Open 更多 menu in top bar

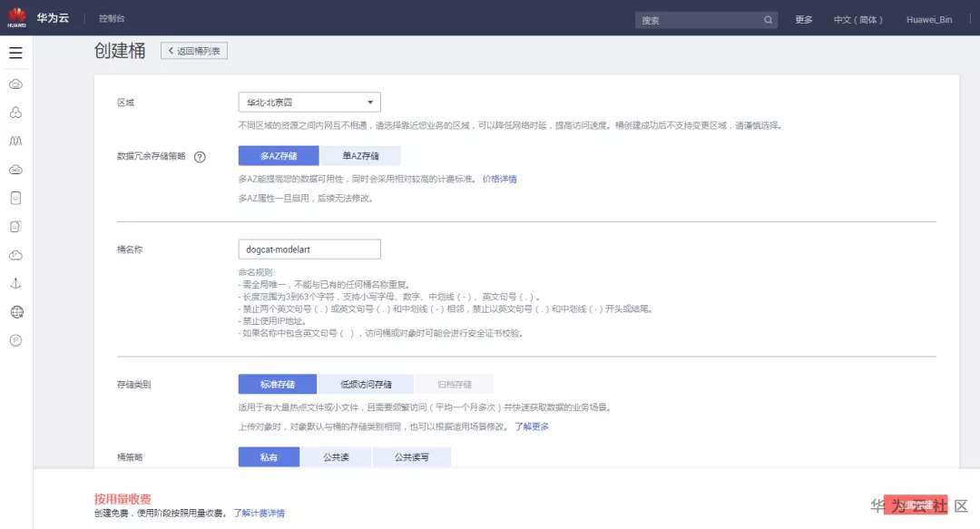tap(804, 19)
